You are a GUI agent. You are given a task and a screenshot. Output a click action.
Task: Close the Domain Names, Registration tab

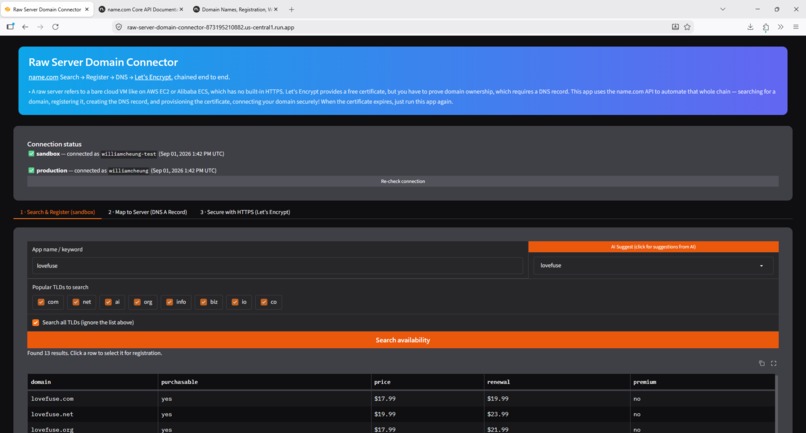[276, 9]
